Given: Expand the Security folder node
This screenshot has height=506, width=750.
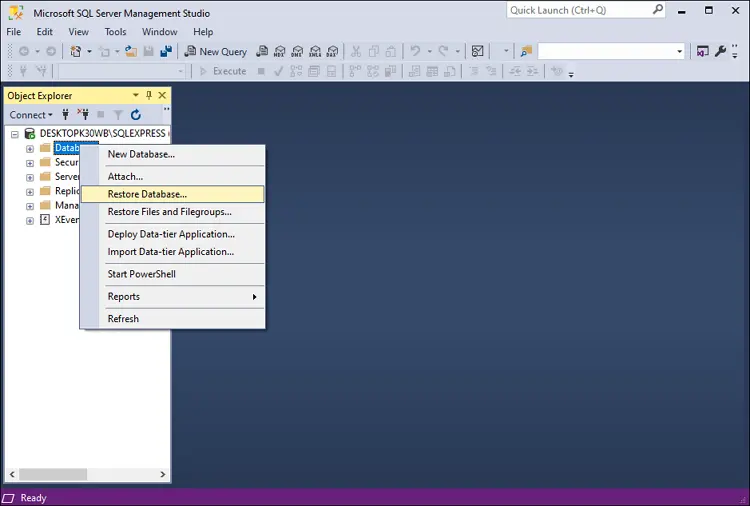Looking at the screenshot, I should (30, 163).
